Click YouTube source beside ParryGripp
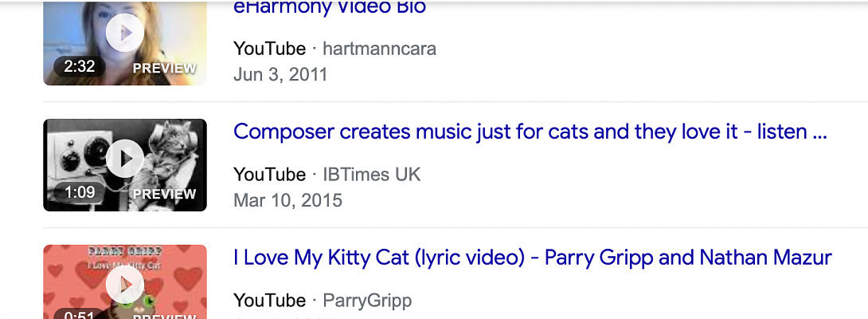 pos(269,301)
